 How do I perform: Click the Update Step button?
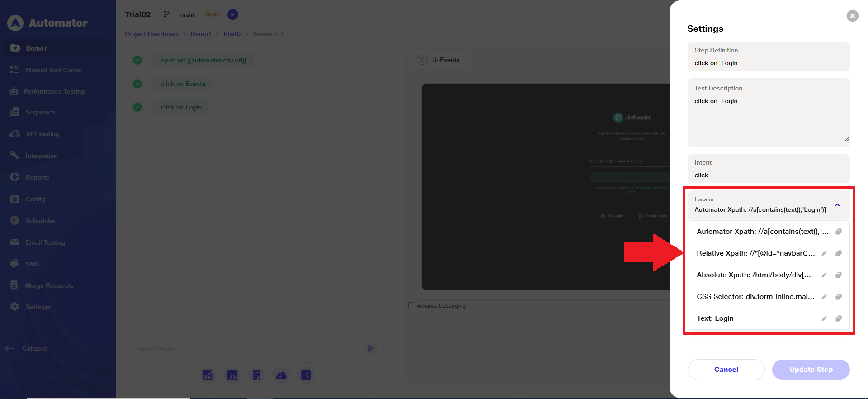click(x=811, y=370)
